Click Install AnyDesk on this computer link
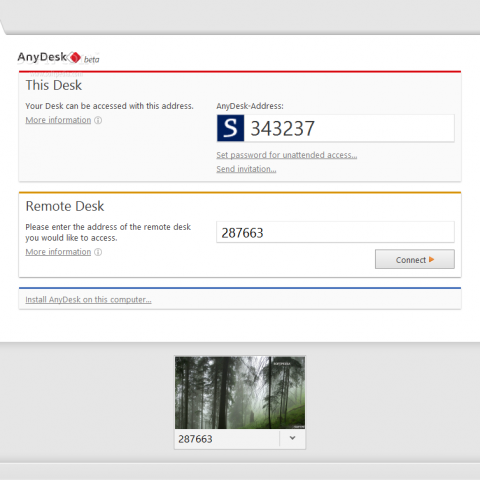The height and width of the screenshot is (480, 480). pyautogui.click(x=88, y=300)
